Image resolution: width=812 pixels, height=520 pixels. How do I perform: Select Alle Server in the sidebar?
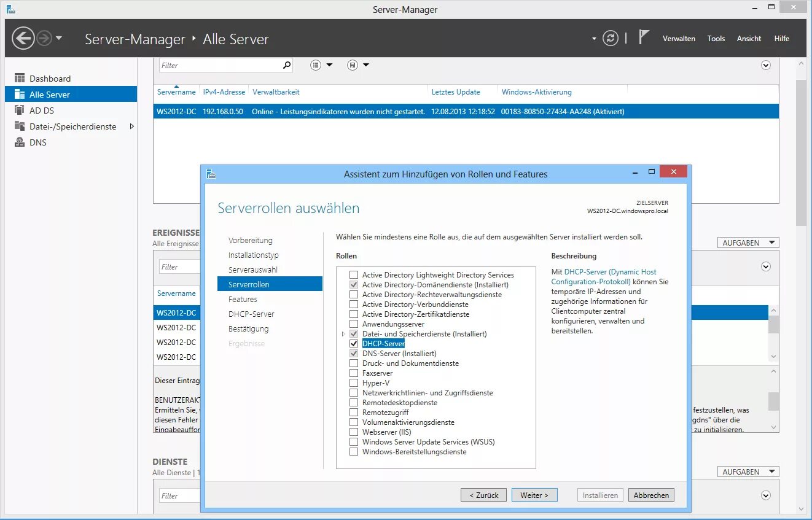click(x=71, y=95)
